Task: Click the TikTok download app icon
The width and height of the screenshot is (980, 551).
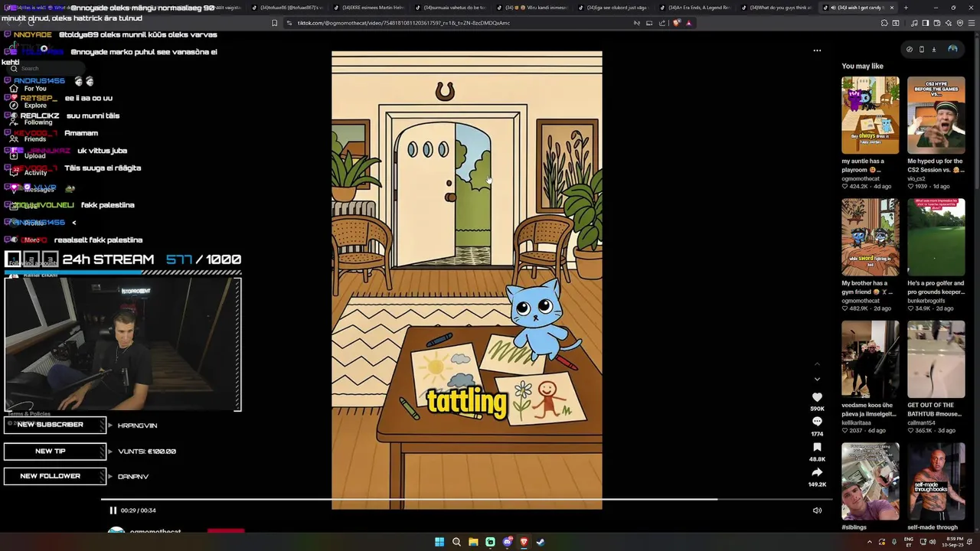Action: pyautogui.click(x=933, y=49)
